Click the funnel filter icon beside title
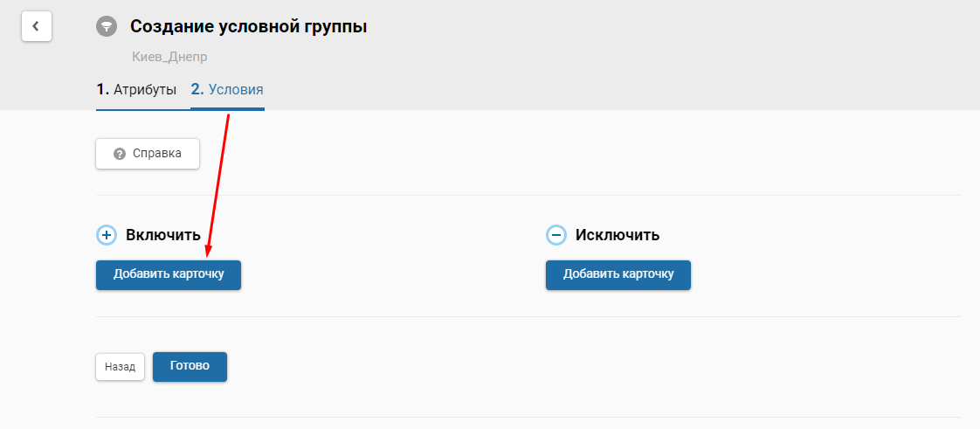Viewport: 980px width, 429px height. pyautogui.click(x=107, y=26)
